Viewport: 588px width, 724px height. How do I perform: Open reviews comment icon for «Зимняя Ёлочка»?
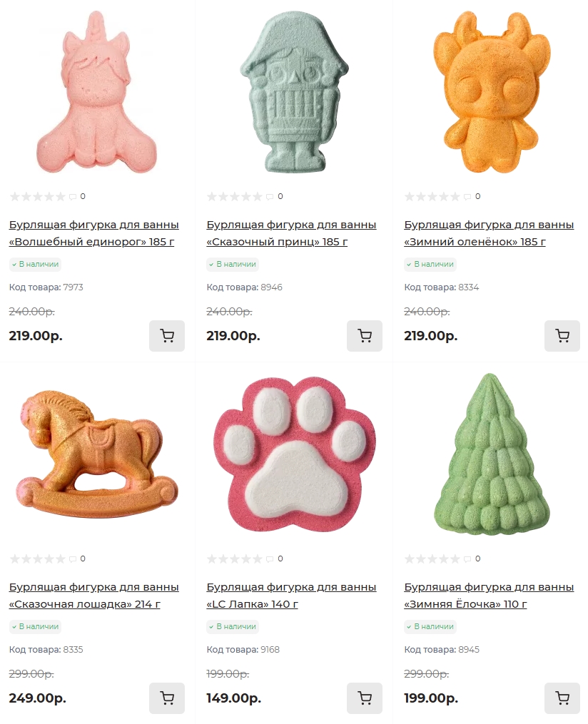[x=467, y=559]
